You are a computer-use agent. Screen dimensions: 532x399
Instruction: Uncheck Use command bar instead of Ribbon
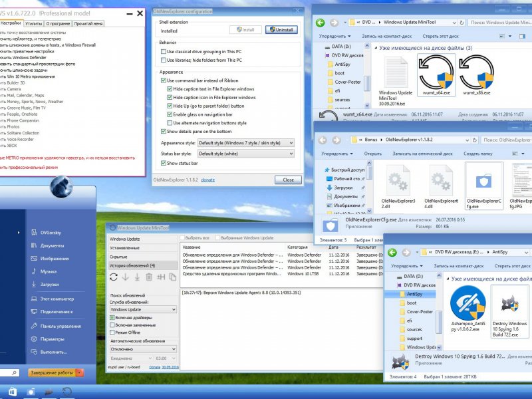164,80
